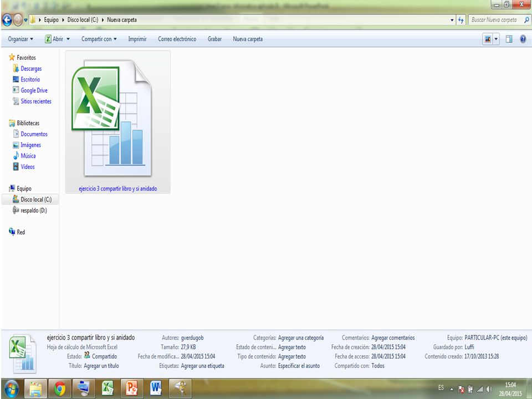
Task: Choose Grabar in the toolbar
Action: pyautogui.click(x=215, y=39)
